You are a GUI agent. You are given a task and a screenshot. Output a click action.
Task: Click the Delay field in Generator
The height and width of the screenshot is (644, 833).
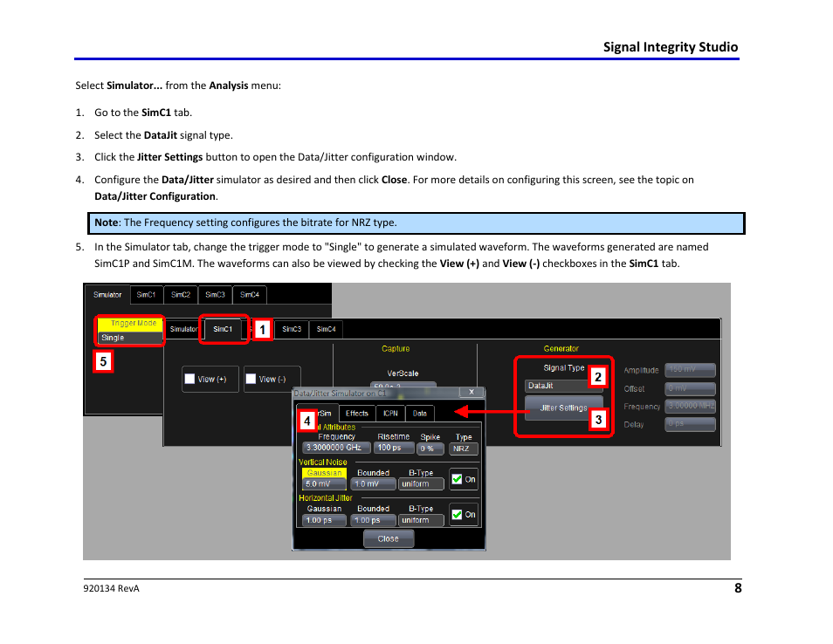690,424
